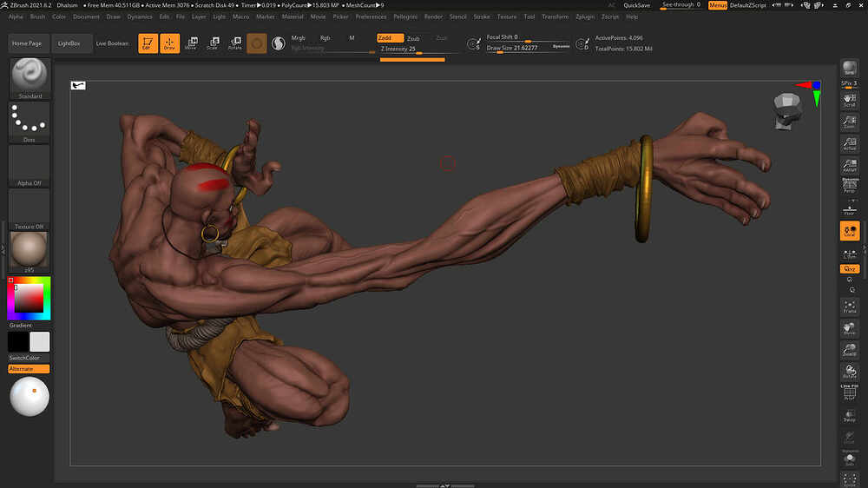The image size is (868, 488).
Task: Select the white main color swatch
Action: click(39, 342)
